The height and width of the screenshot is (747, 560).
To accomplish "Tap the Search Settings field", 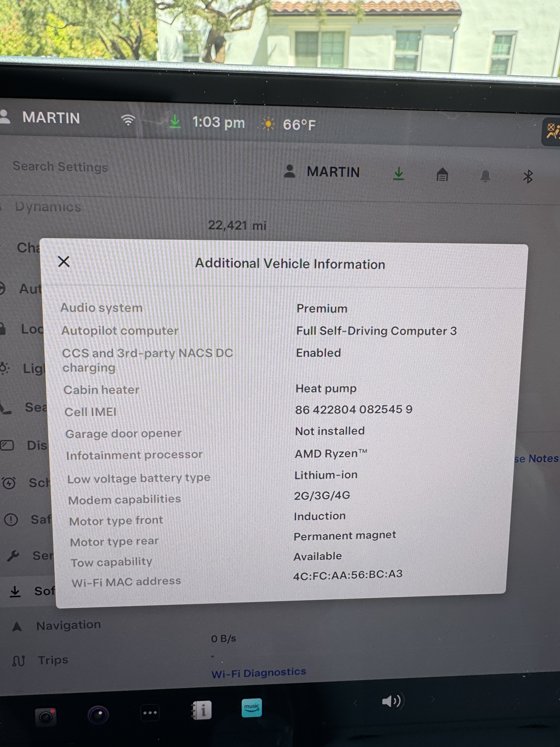I will pos(61,167).
